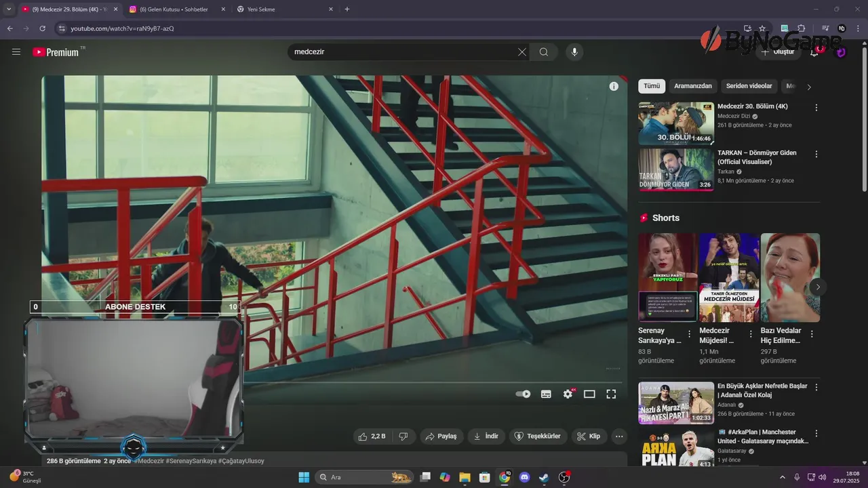Select the Seriden videolar filter chip
Viewport: 868px width, 488px height.
(749, 86)
